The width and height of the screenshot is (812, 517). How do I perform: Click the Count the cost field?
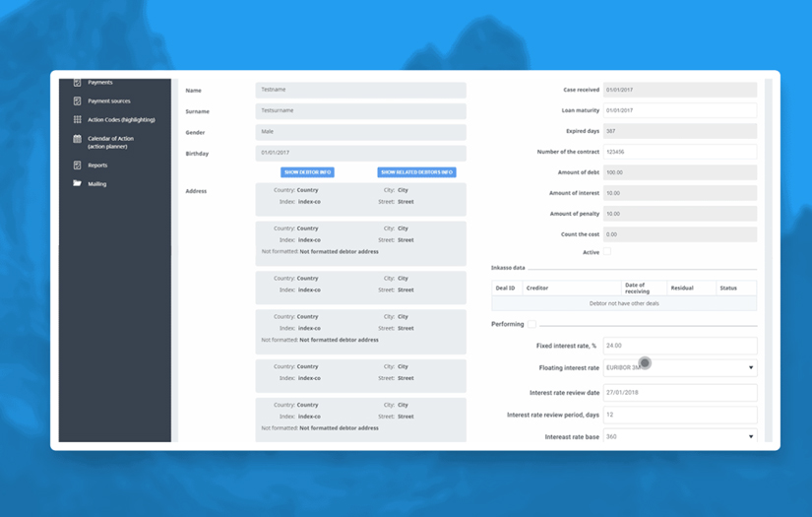coord(680,234)
